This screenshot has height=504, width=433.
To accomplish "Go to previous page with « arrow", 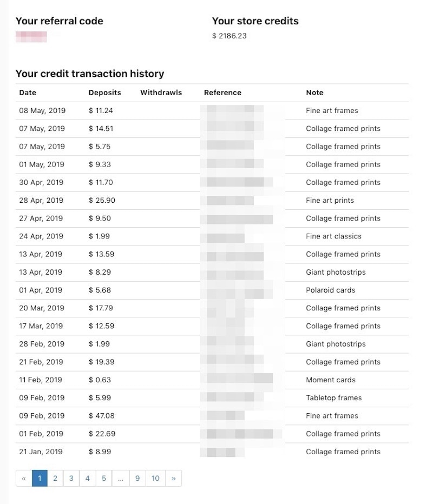I will (24, 479).
